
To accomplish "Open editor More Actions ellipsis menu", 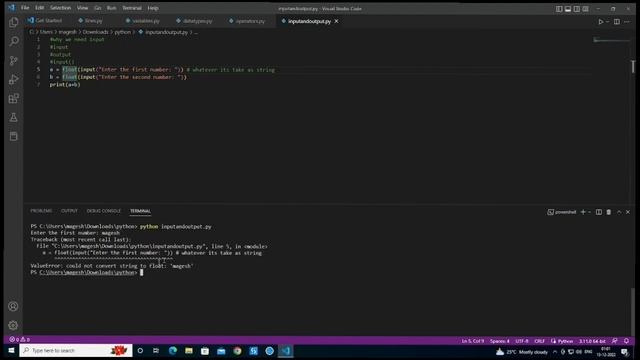I will click(627, 22).
